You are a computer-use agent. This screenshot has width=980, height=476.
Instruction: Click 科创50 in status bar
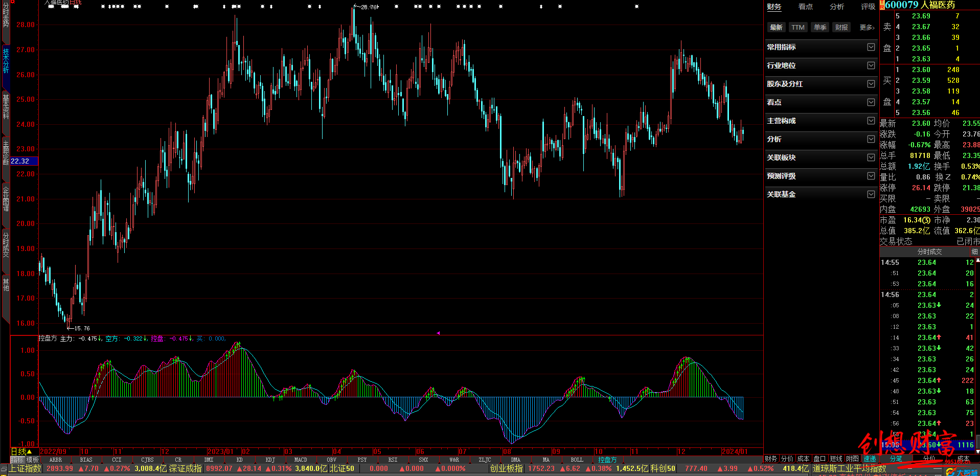pos(663,468)
